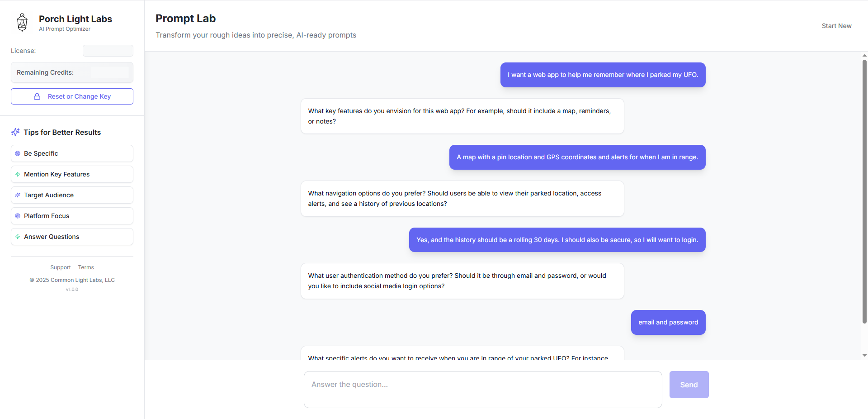Open the Terms link
The image size is (868, 419).
[86, 267]
